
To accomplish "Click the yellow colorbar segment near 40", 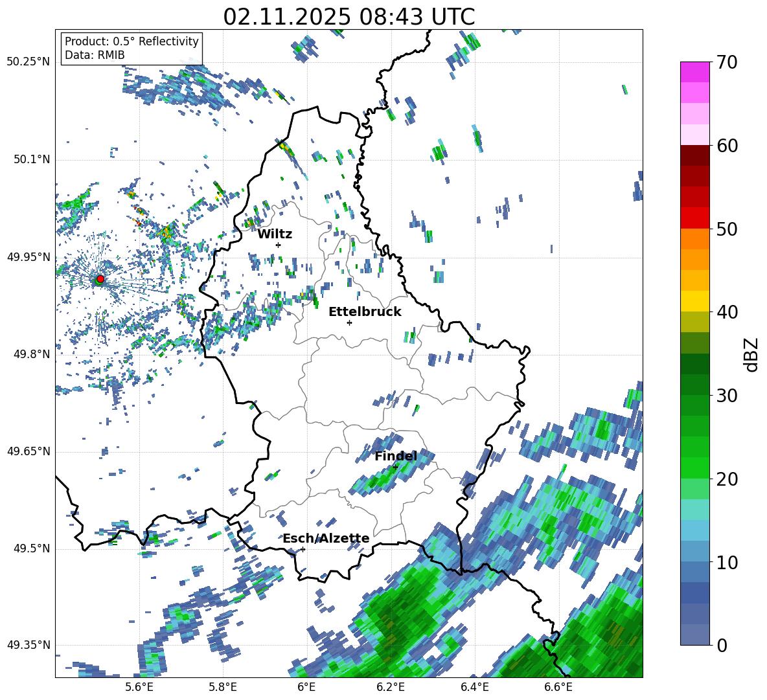I will [694, 301].
